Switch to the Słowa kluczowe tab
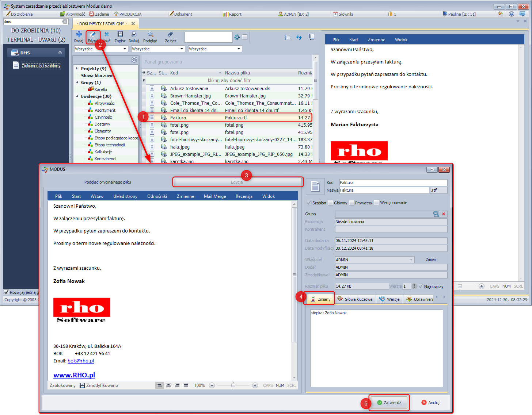 [355, 299]
